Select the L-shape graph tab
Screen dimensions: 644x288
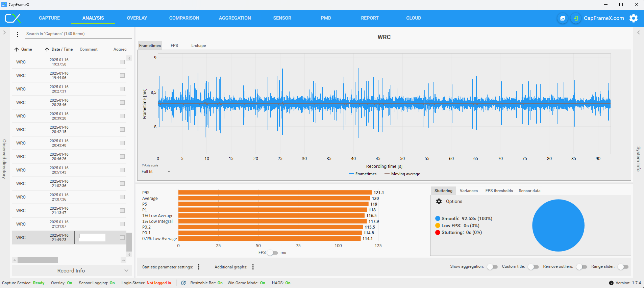(x=198, y=46)
